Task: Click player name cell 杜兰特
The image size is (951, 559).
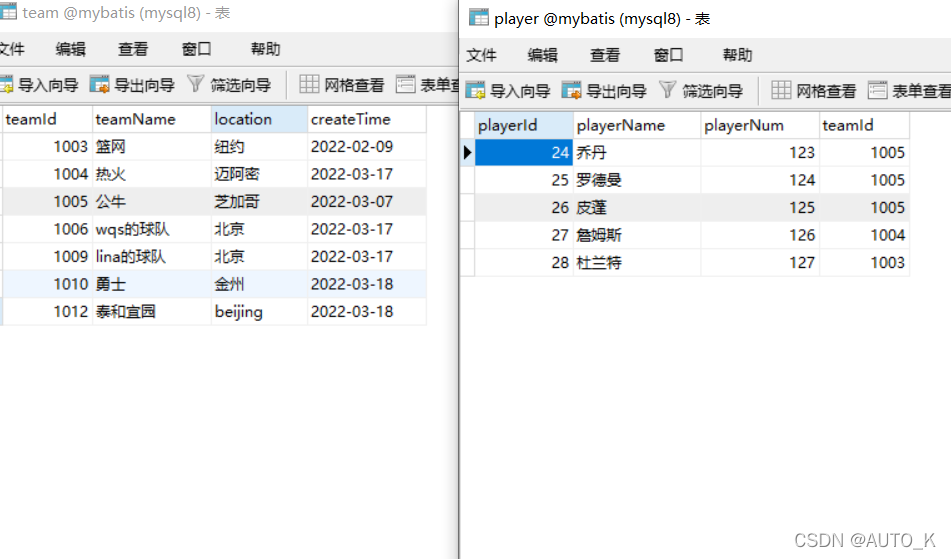Action: coord(637,263)
